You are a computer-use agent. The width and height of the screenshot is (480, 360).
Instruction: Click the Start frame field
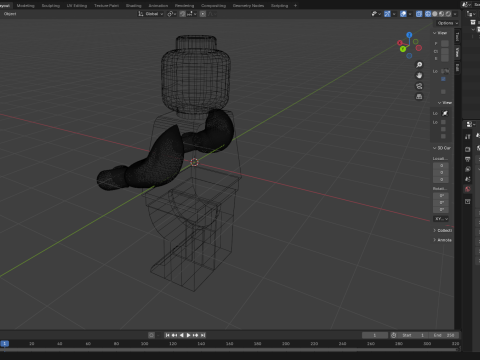[x=413, y=335]
